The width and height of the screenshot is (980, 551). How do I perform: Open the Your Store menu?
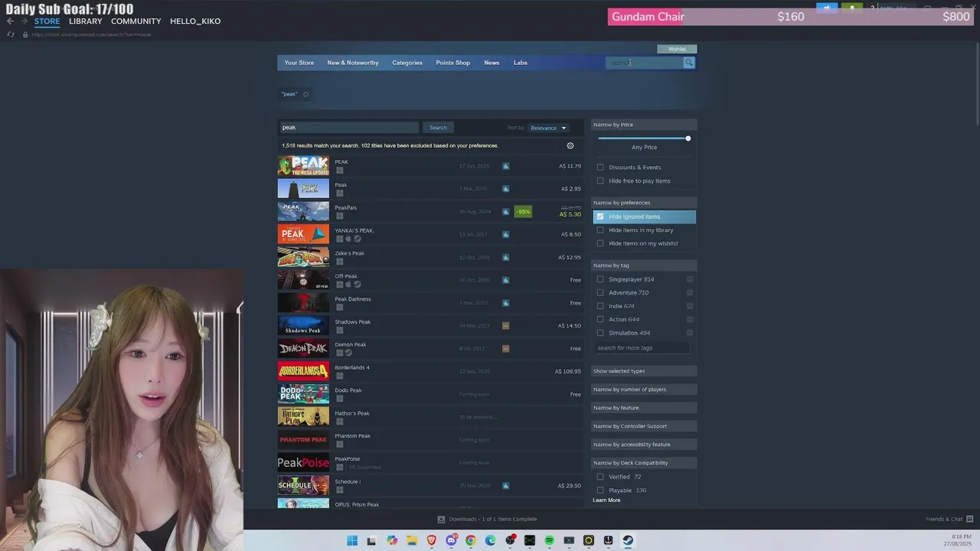click(299, 63)
